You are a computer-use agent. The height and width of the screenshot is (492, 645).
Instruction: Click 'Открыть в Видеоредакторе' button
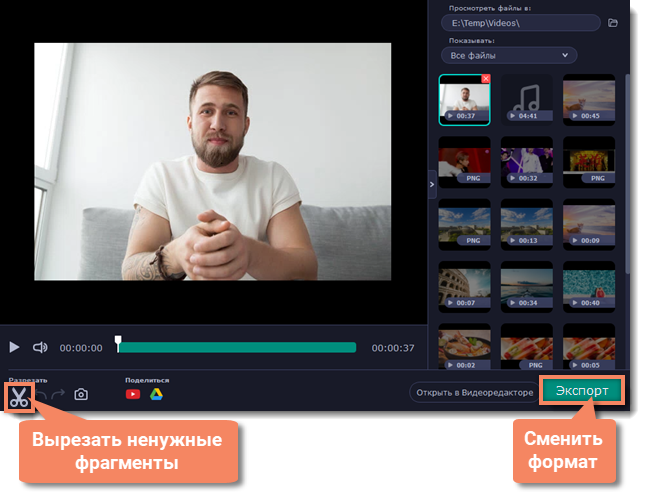(x=475, y=393)
